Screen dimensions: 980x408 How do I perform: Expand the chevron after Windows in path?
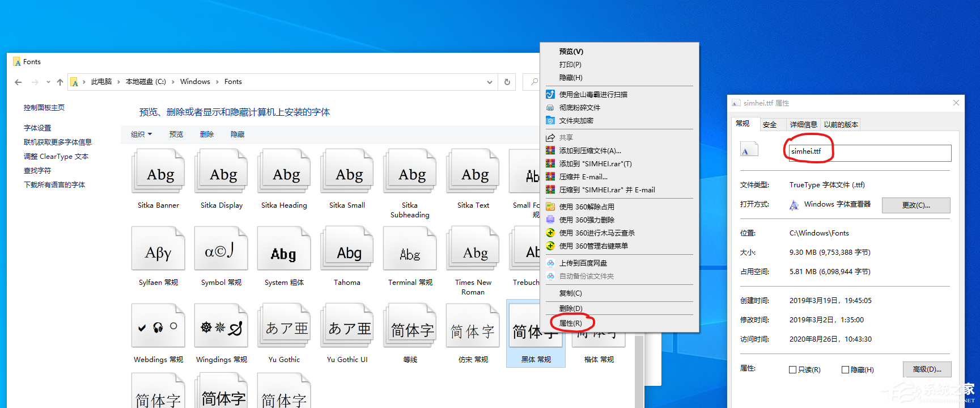tap(217, 82)
